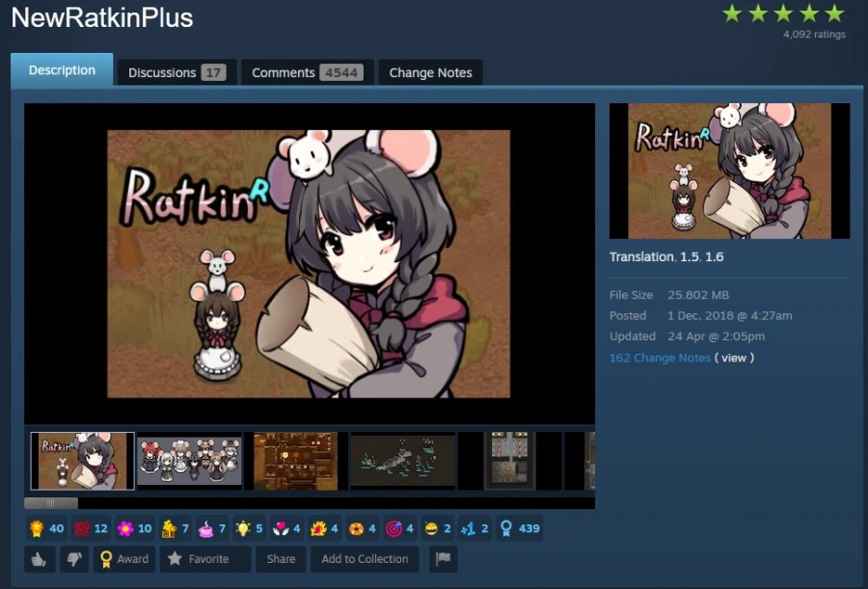The width and height of the screenshot is (868, 589).
Task: Click the flag report icon
Action: (x=443, y=559)
